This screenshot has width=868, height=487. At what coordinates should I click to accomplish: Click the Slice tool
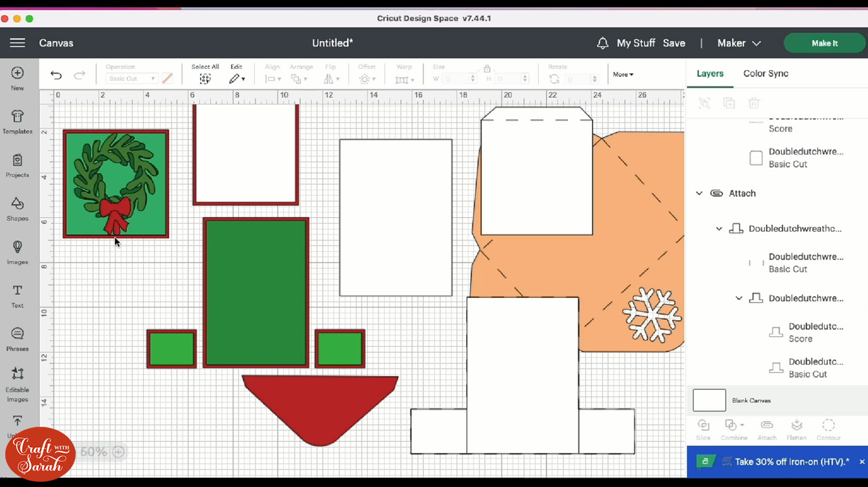704,430
